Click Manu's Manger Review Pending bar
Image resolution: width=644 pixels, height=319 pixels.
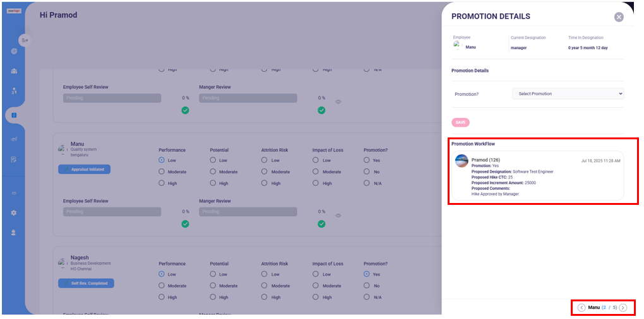[248, 212]
